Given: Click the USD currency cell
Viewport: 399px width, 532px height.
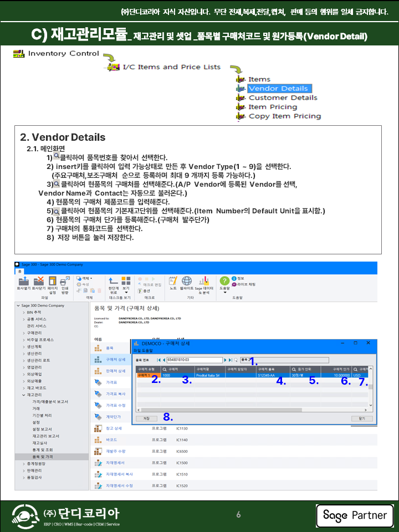Looking at the screenshot, I should pos(360,376).
